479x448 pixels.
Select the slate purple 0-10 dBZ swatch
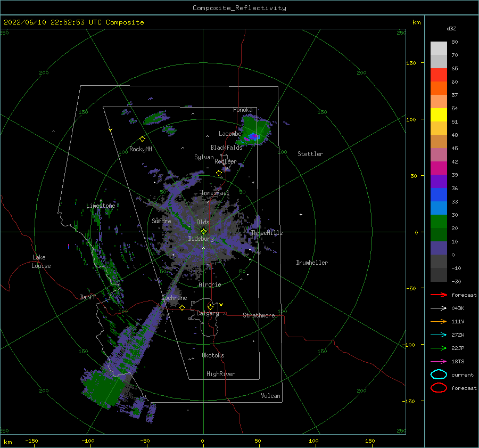[439, 248]
